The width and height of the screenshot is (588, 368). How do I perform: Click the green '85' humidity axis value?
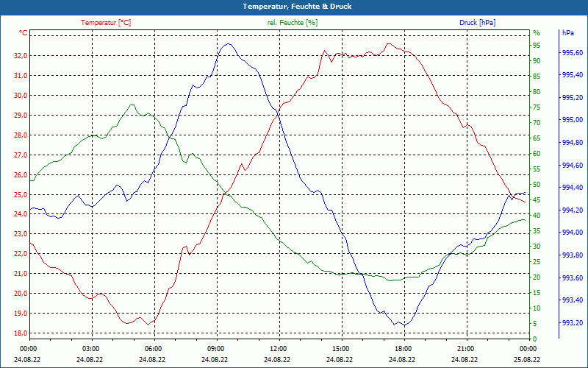pos(537,77)
